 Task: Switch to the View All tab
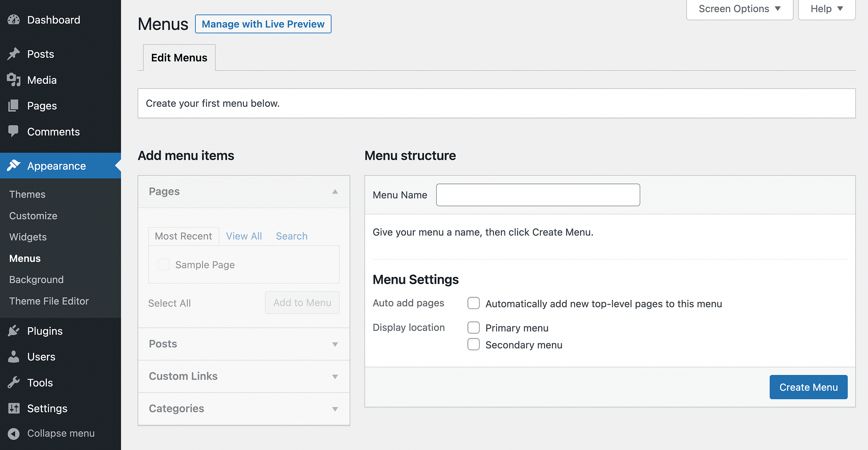pos(244,236)
